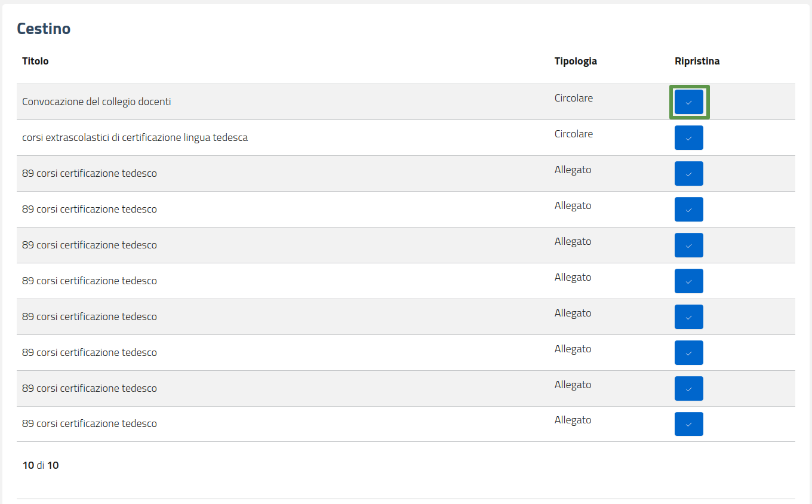Restore the second '89 corsi certificazione tedesco' attachment

click(688, 210)
